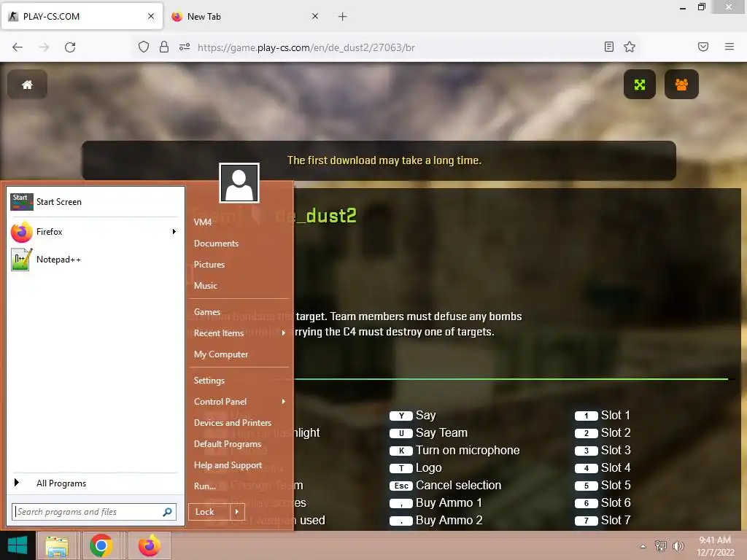Open Default Programs
Viewport: 747px width, 560px height.
pyautogui.click(x=228, y=444)
